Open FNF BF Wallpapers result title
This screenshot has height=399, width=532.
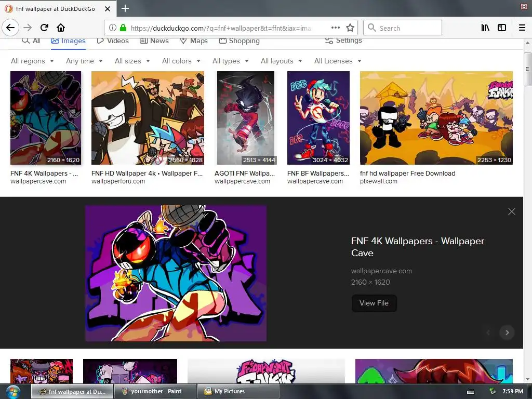[318, 174]
